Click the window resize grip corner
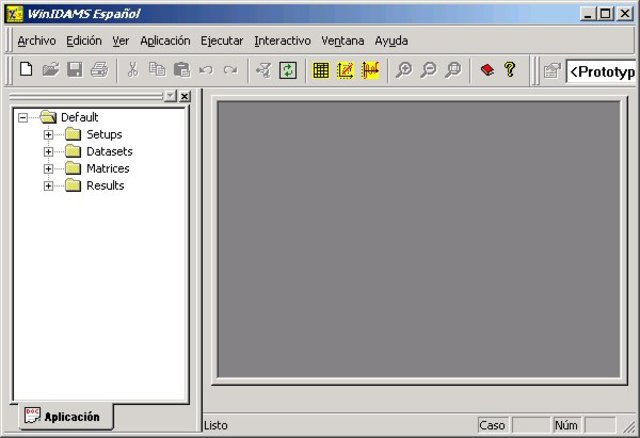Screen dimensions: 640x438 [629, 427]
